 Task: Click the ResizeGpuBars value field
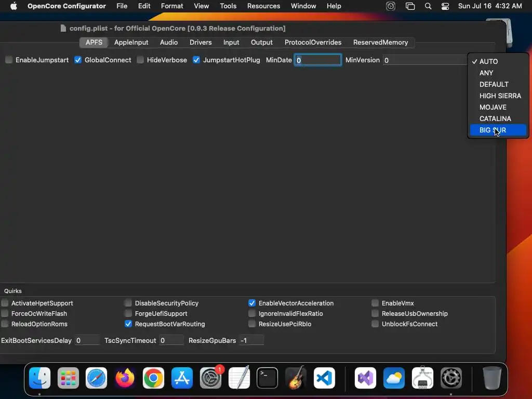pyautogui.click(x=251, y=340)
